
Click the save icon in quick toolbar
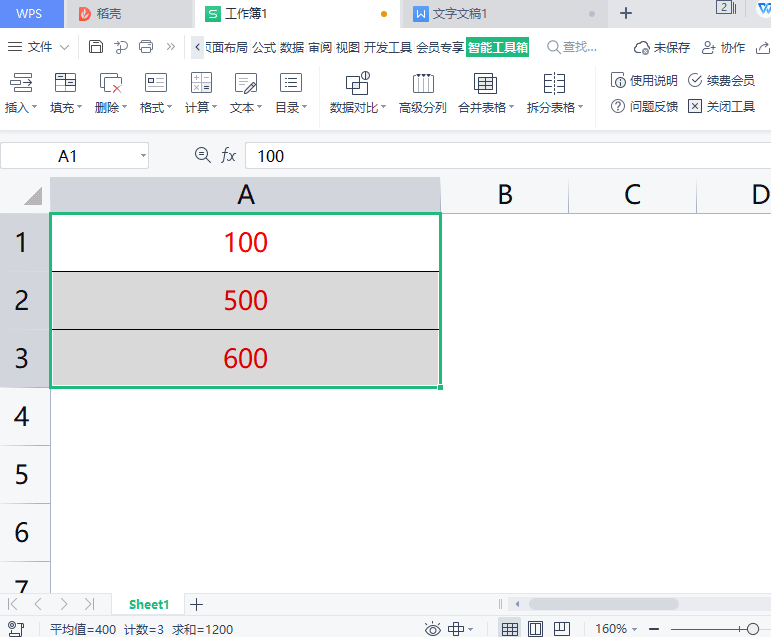(x=96, y=47)
